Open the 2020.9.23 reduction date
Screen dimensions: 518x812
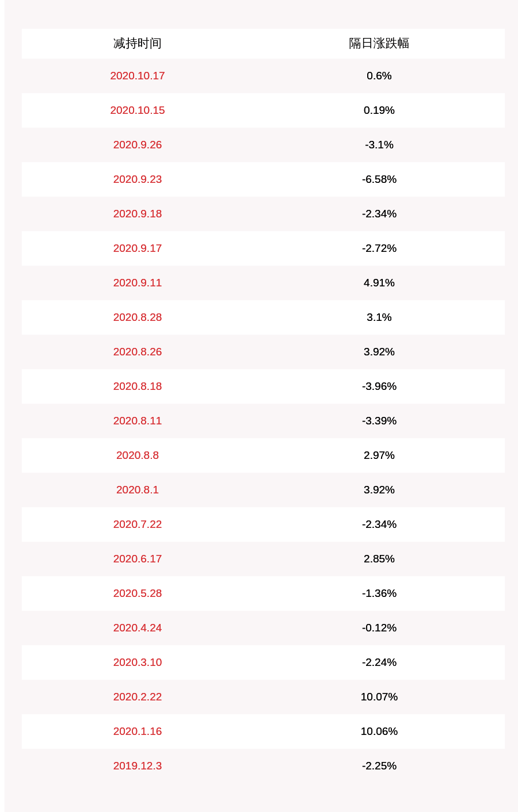point(137,179)
